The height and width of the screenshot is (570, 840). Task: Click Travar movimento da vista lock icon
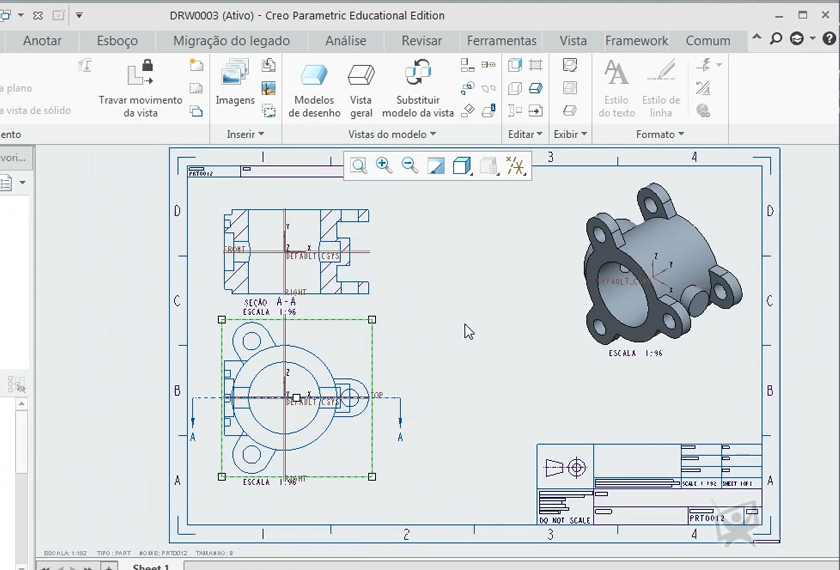point(141,74)
